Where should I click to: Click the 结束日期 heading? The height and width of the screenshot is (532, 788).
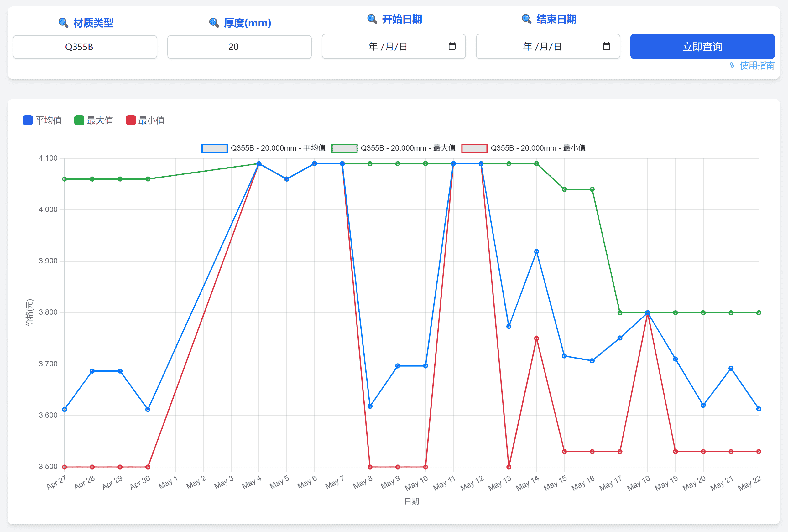coord(556,19)
